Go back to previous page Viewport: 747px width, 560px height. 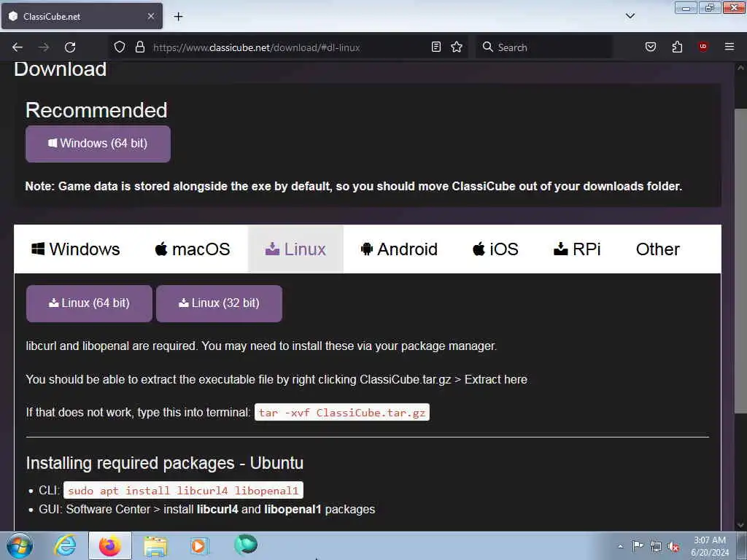tap(18, 47)
